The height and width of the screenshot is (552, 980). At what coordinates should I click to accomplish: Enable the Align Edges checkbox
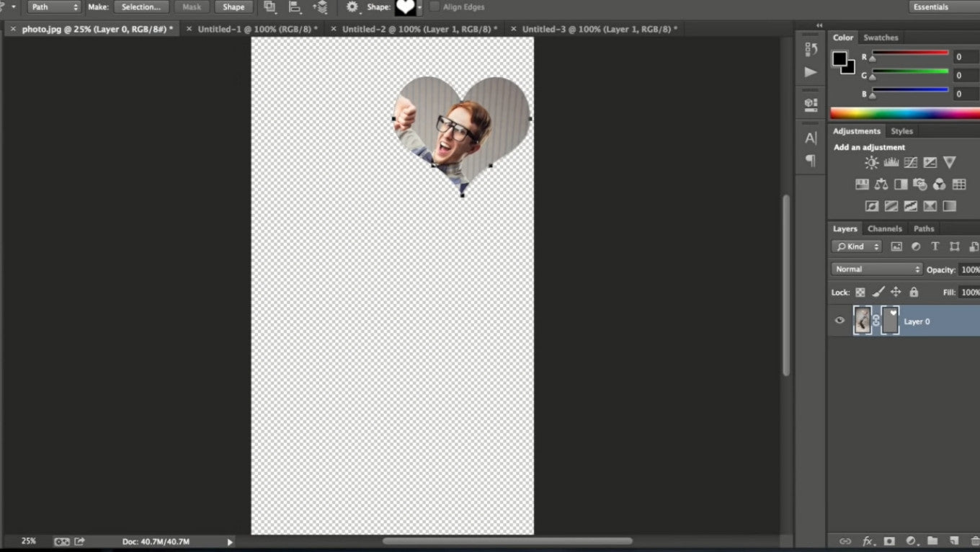pyautogui.click(x=435, y=6)
